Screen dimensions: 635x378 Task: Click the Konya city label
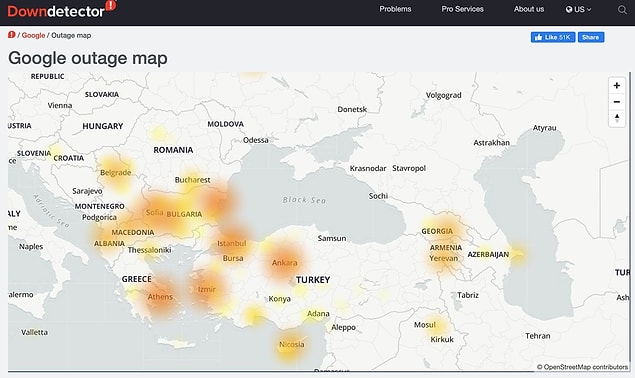pyautogui.click(x=279, y=299)
